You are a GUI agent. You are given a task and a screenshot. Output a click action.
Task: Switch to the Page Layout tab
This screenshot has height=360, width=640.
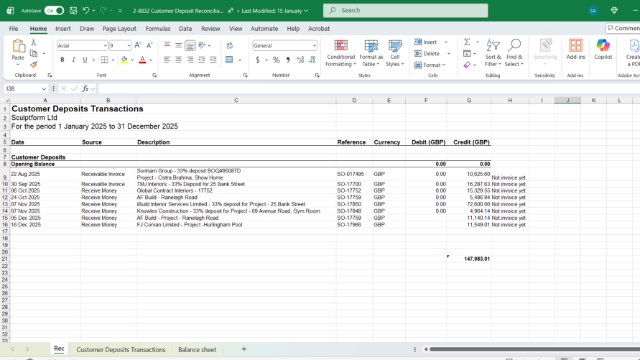(119, 29)
